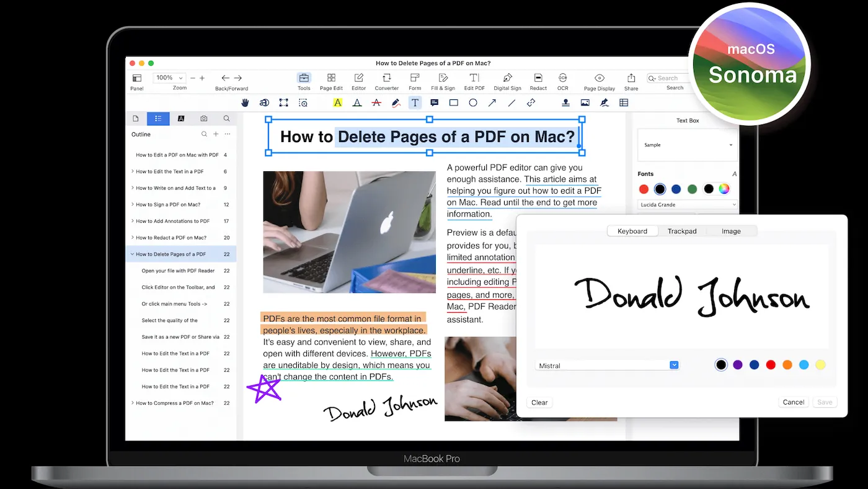Collapse the 'How to Delete Pages of a PDF' section
The height and width of the screenshot is (489, 868).
point(132,254)
